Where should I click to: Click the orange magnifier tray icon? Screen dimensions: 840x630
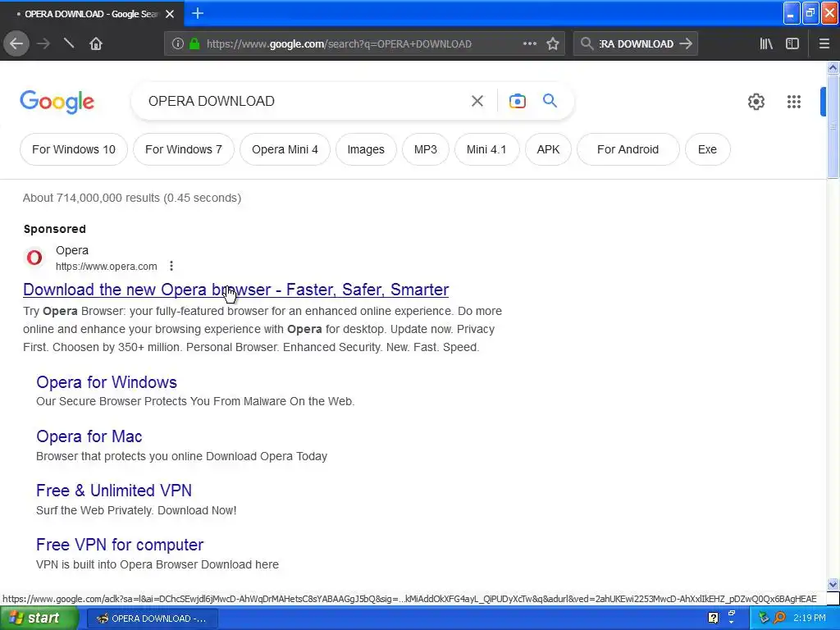click(780, 619)
